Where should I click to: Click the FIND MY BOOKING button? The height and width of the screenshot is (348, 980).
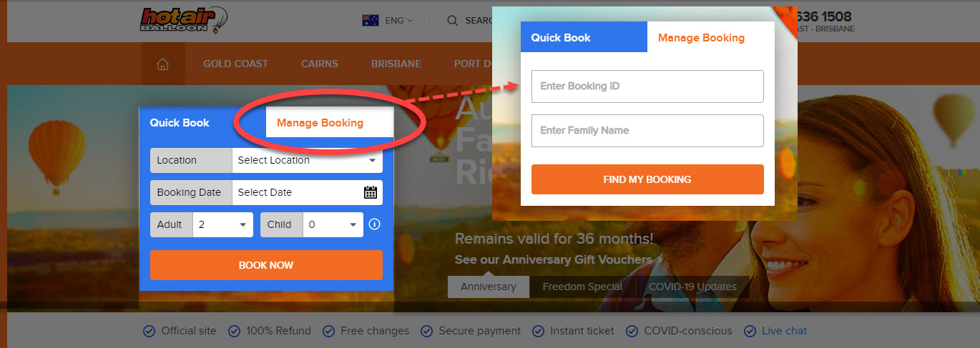pyautogui.click(x=647, y=179)
